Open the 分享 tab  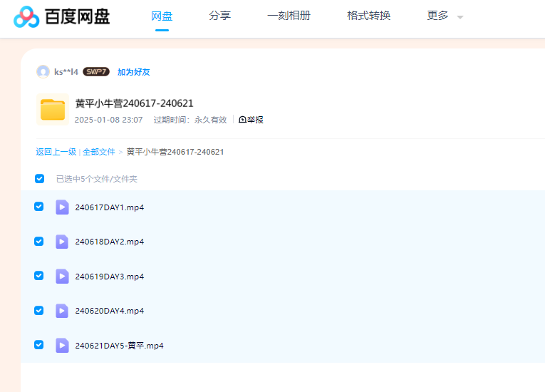pyautogui.click(x=219, y=16)
